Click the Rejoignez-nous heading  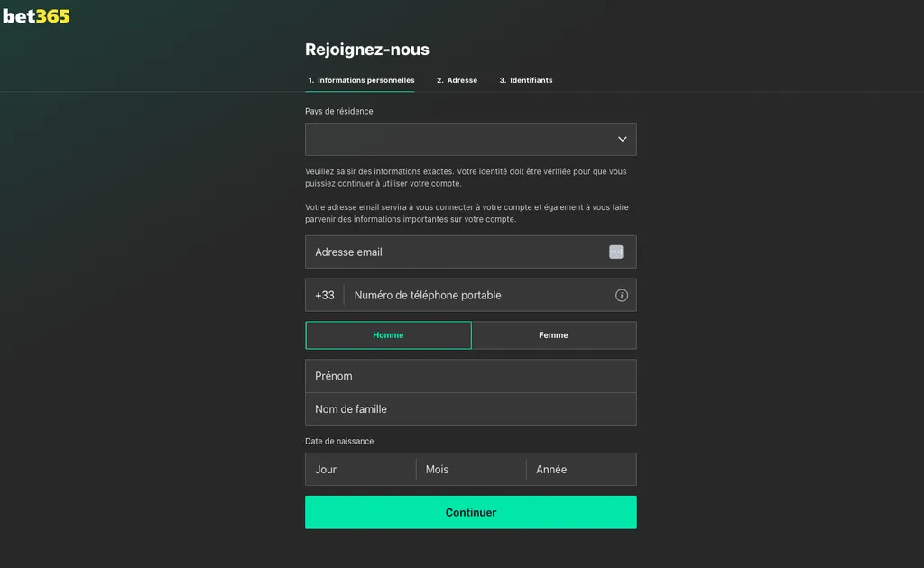click(367, 50)
